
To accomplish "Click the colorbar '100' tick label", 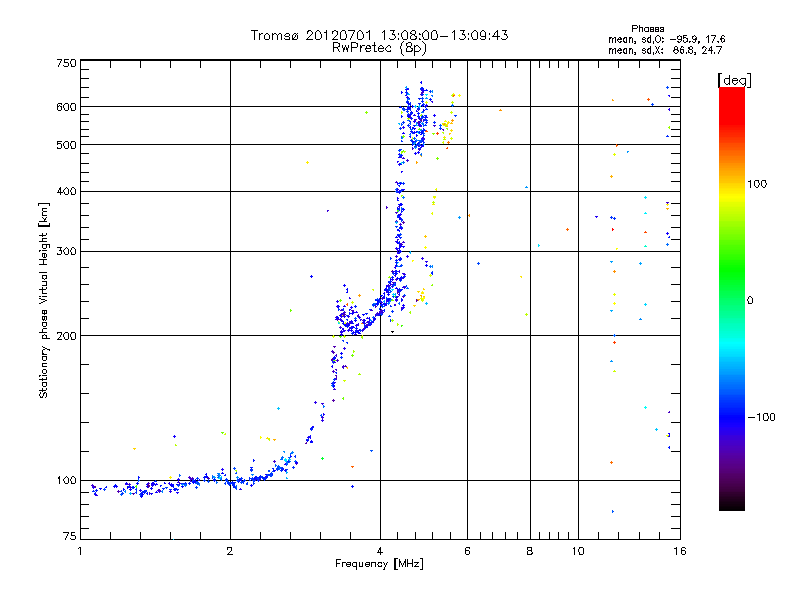I will pos(757,184).
